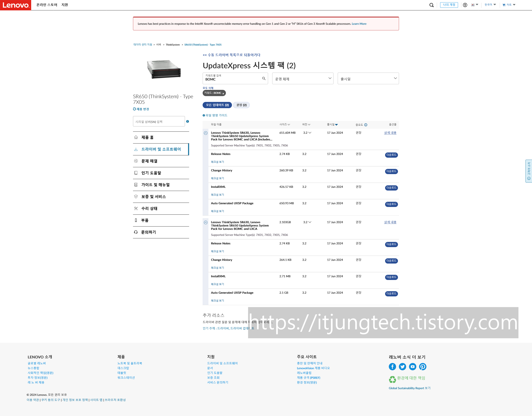The height and width of the screenshot is (416, 532).
Task: Click the 중요도 info icon
Action: click(366, 125)
